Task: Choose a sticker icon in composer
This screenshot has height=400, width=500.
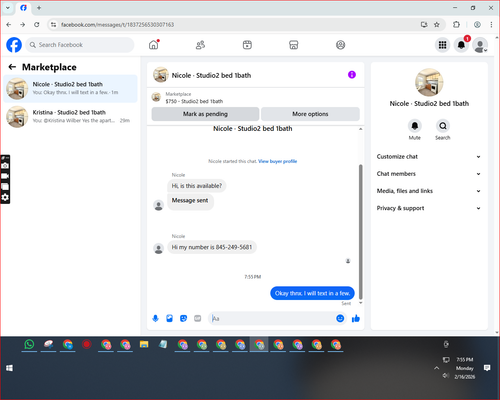Action: [x=183, y=319]
